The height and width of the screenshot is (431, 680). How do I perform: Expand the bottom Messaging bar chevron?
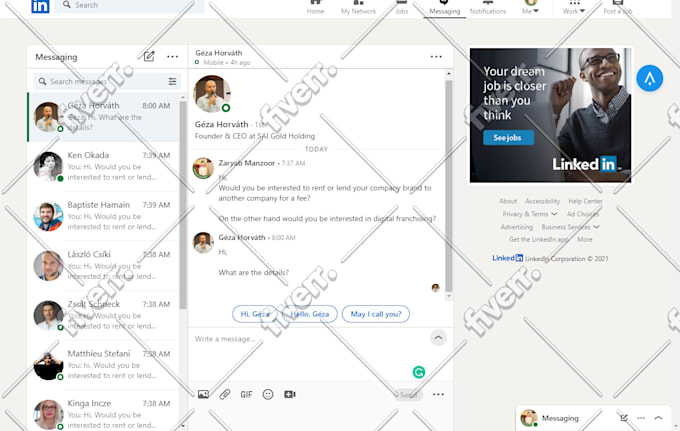[658, 418]
